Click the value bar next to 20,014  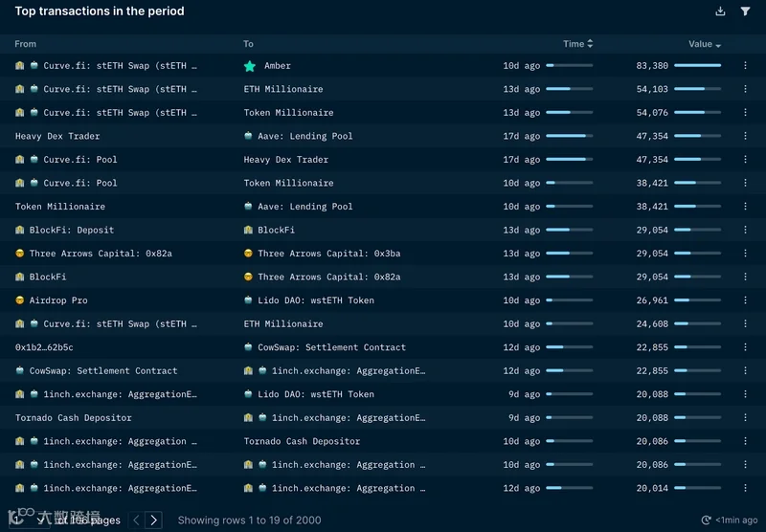(x=698, y=488)
